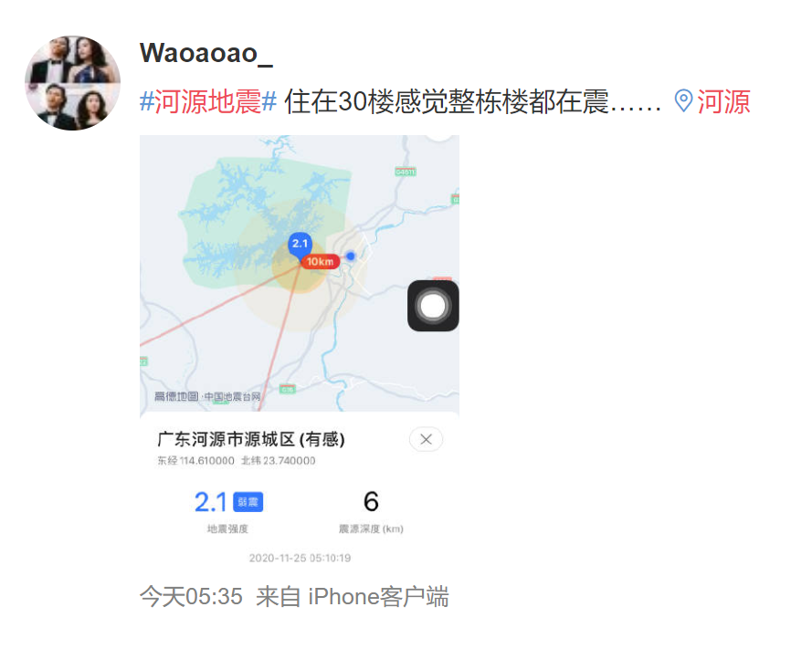Close the 广东河源市源城区 info card

point(426,439)
